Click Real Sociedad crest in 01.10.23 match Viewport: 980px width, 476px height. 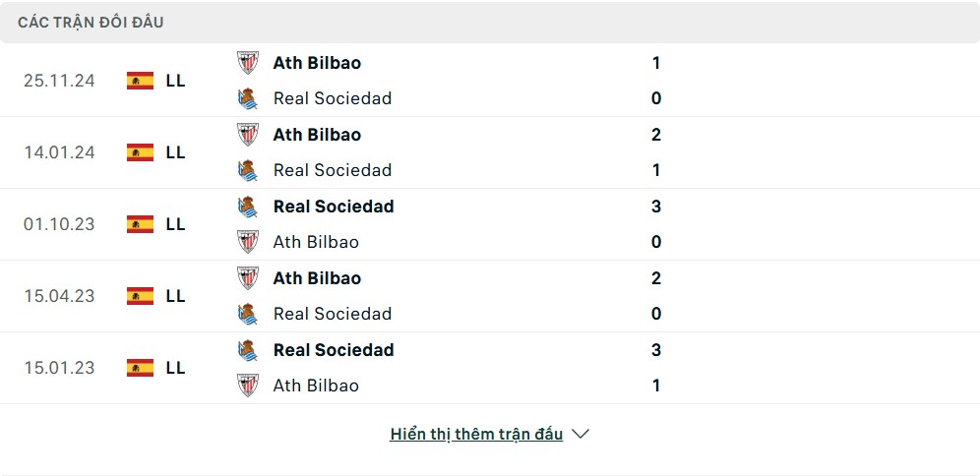coord(248,207)
